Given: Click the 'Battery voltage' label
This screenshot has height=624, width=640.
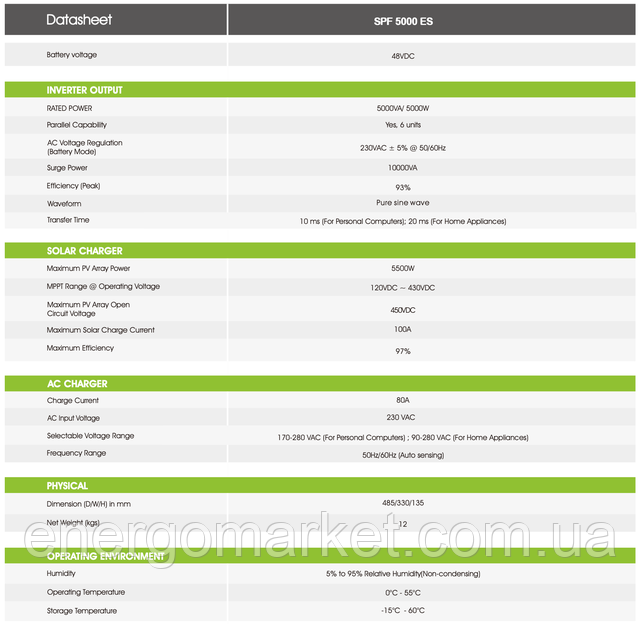Looking at the screenshot, I should (72, 55).
